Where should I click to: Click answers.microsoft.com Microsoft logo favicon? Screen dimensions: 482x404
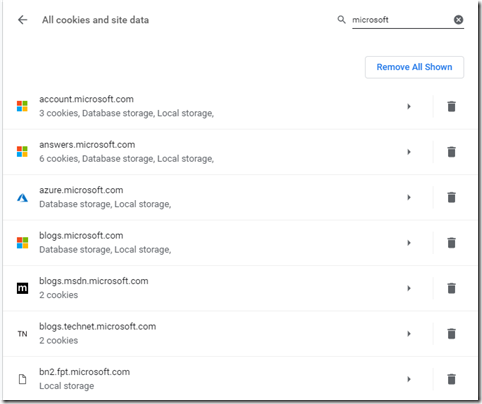22,152
